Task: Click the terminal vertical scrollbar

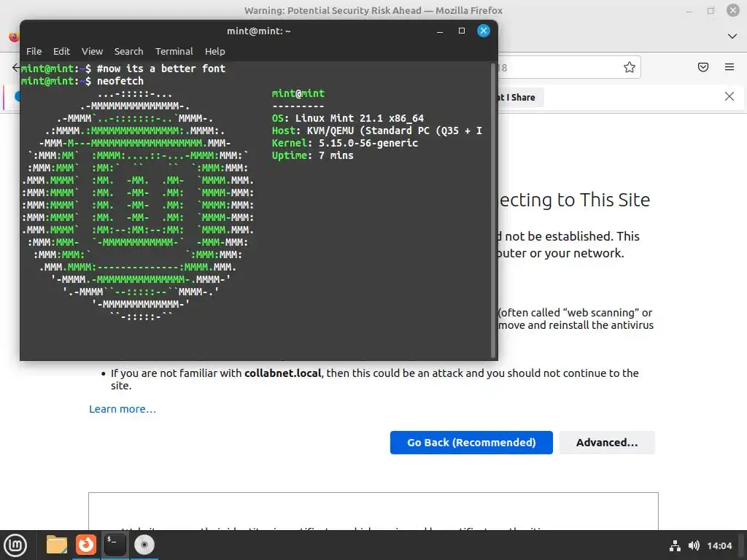Action: pos(492,209)
